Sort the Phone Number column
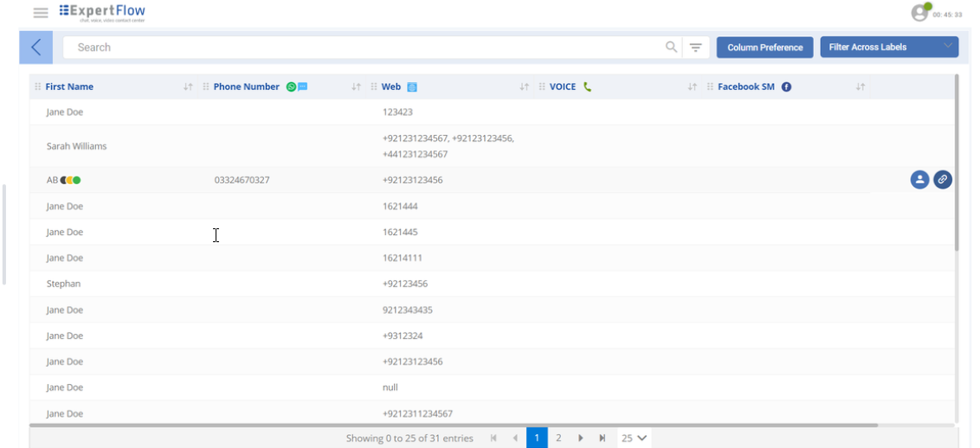980x448 pixels. [x=356, y=87]
